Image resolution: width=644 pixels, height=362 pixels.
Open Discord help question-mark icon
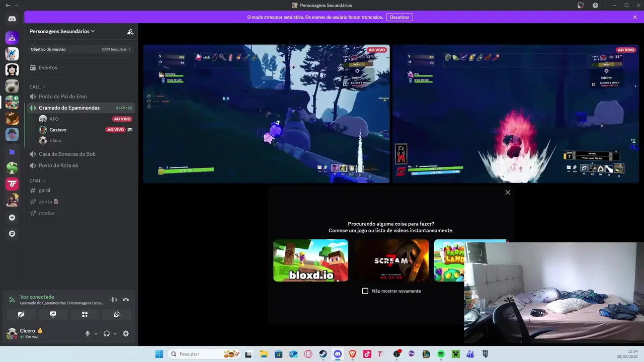[595, 6]
